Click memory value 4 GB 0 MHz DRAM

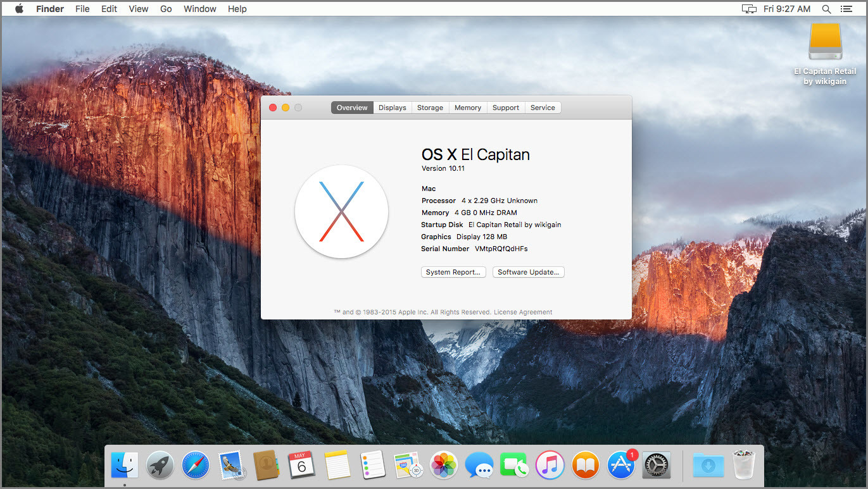tap(486, 213)
